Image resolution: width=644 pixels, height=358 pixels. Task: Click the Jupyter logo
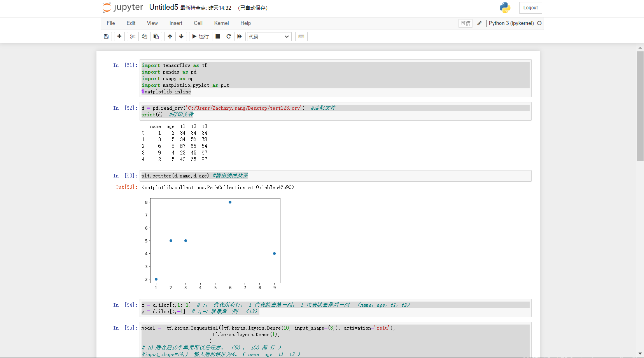tap(123, 7)
